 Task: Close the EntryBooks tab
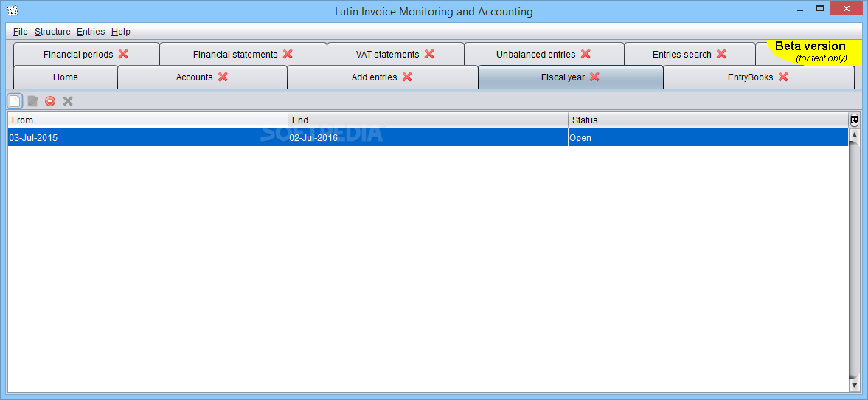tap(783, 77)
